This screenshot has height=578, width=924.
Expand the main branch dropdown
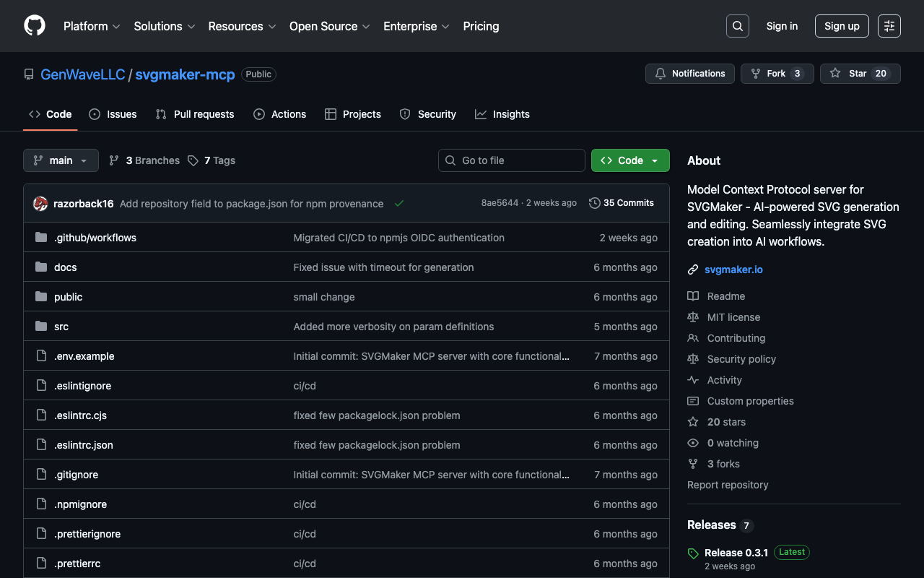pos(61,160)
